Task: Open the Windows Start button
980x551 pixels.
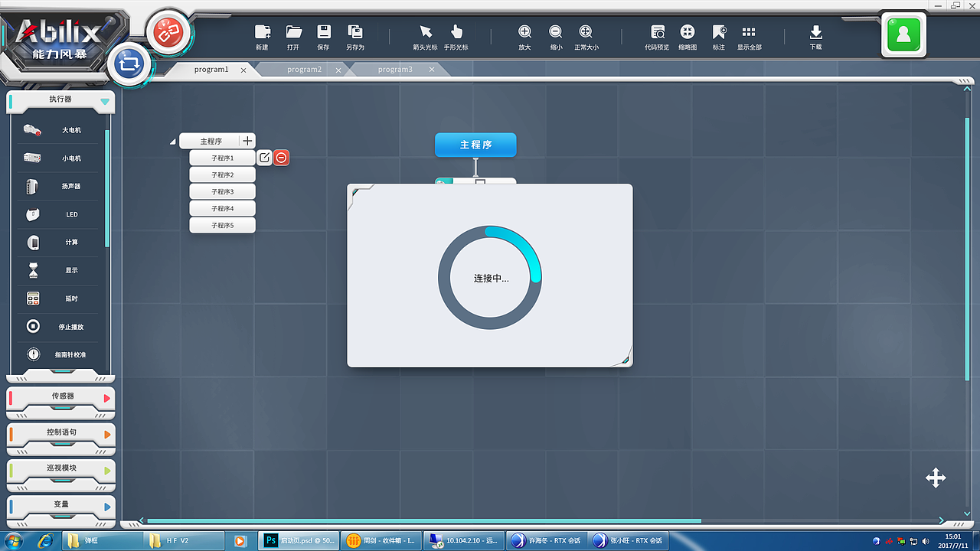Action: click(14, 540)
